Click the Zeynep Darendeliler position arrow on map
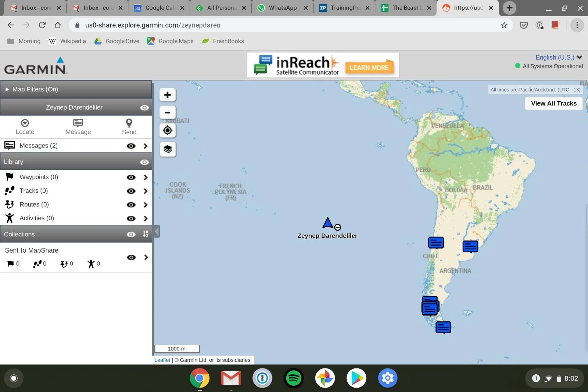 click(327, 222)
